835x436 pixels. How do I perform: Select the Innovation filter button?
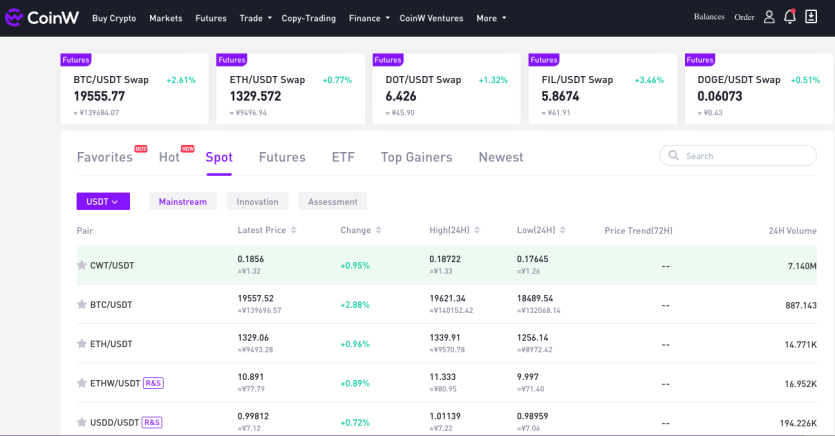pos(258,201)
